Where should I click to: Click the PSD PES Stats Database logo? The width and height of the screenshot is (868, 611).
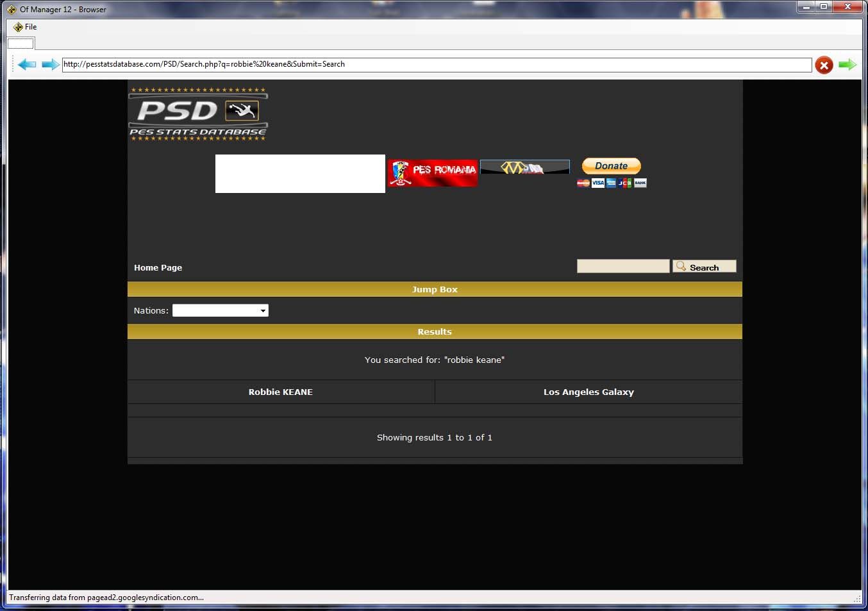pos(198,113)
